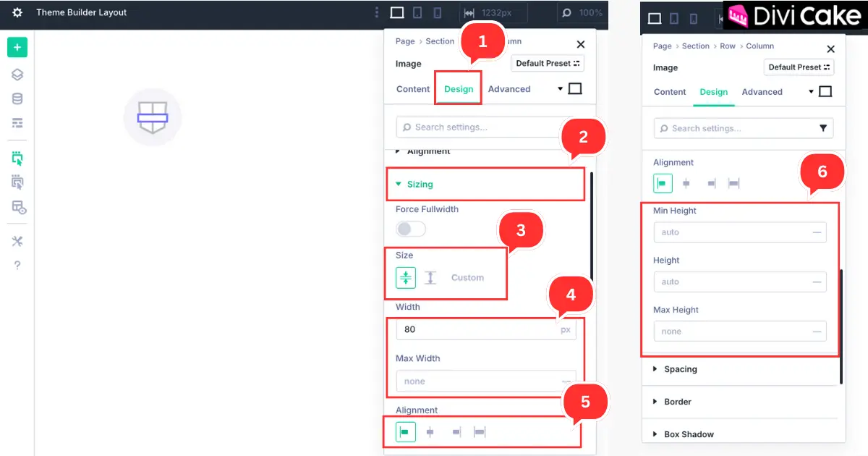
Task: Close the left Image settings panel
Action: [581, 45]
